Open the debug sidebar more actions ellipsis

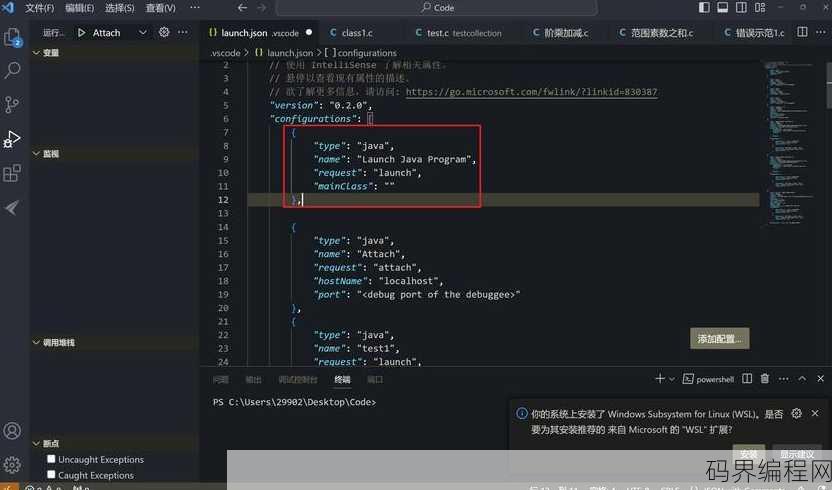click(183, 32)
